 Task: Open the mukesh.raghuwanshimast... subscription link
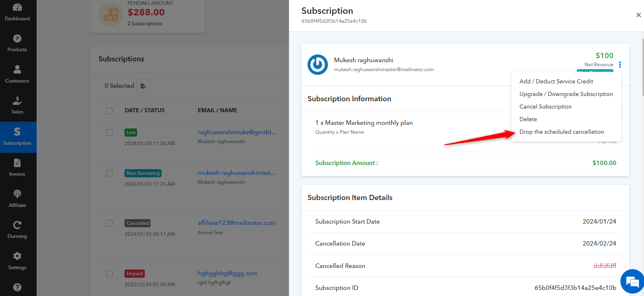point(237,173)
